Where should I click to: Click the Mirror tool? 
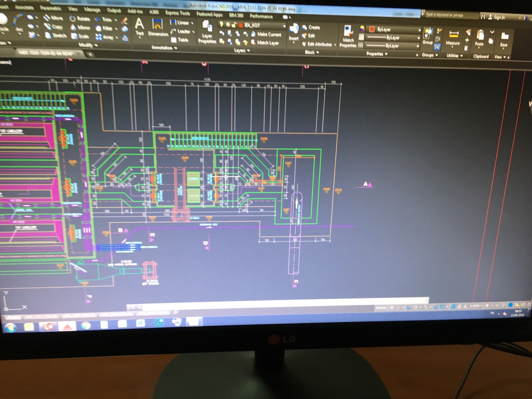pyautogui.click(x=80, y=27)
